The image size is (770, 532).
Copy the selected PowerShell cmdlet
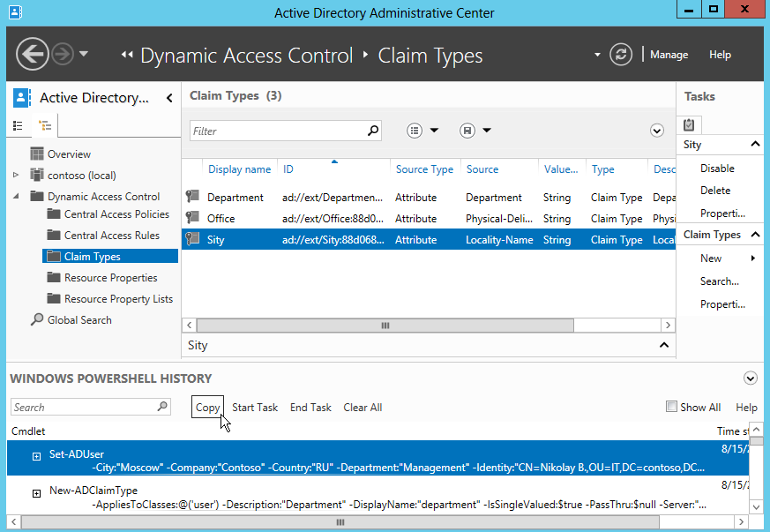click(207, 407)
